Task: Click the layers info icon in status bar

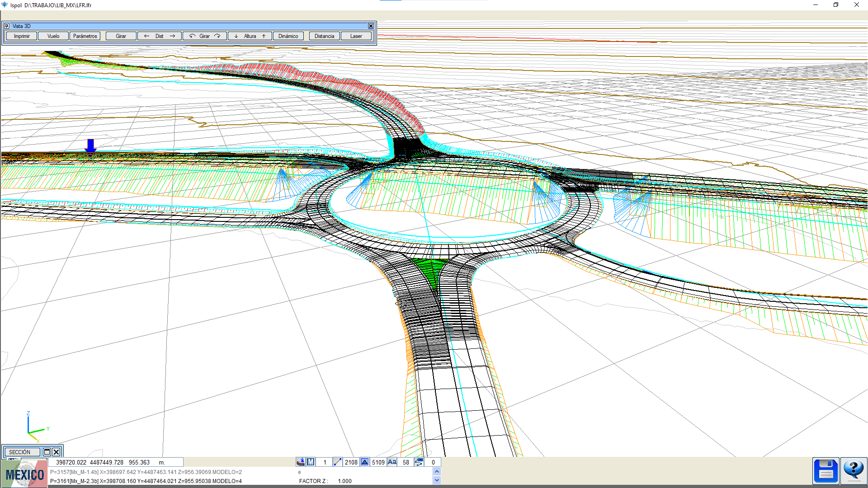Action: 301,462
